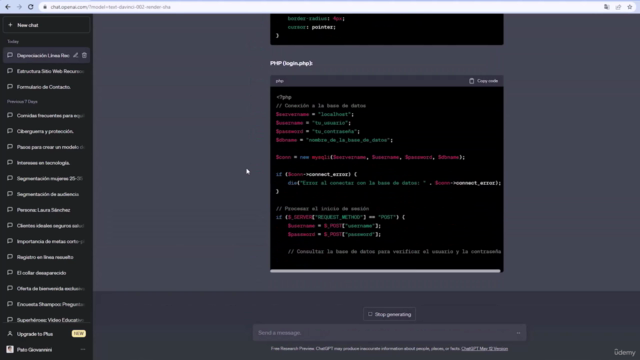The width and height of the screenshot is (640, 360).
Task: Open Comidas frecuentes para equi chat
Action: coord(46,116)
